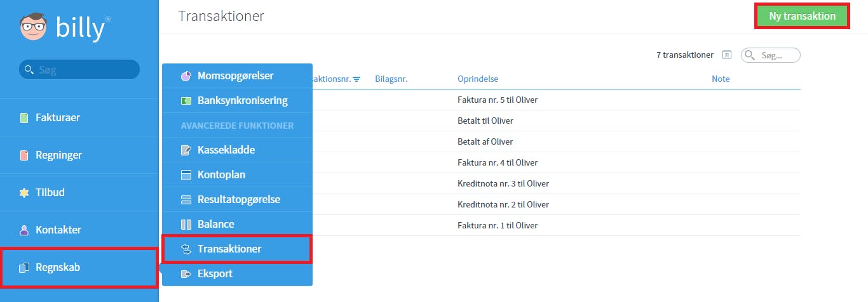
Task: Click the Eksport arrow icon
Action: (186, 274)
